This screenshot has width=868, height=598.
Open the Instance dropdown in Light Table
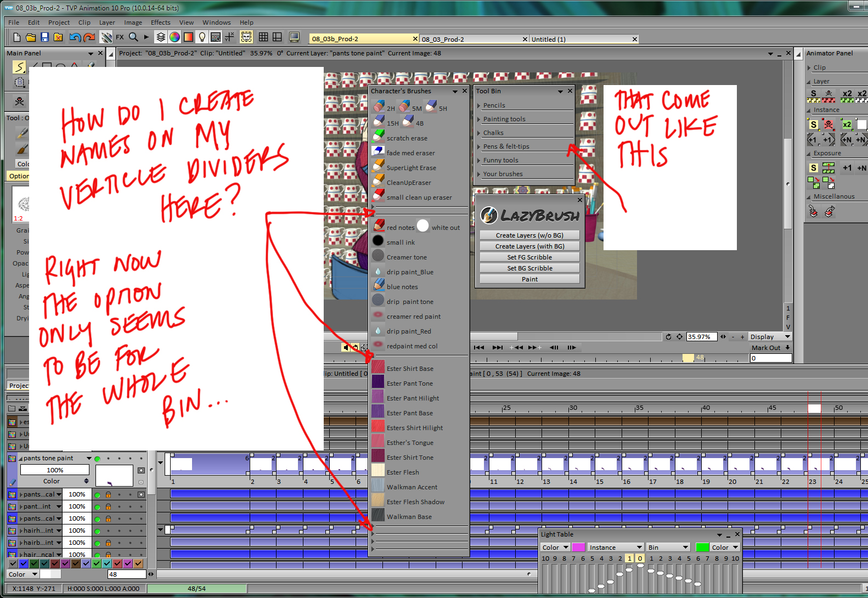pos(615,547)
